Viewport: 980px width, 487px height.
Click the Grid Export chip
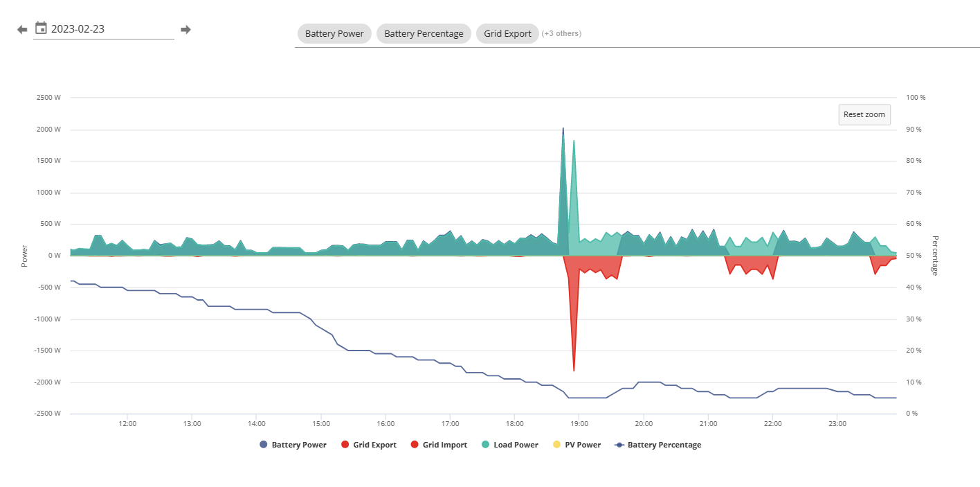point(507,33)
